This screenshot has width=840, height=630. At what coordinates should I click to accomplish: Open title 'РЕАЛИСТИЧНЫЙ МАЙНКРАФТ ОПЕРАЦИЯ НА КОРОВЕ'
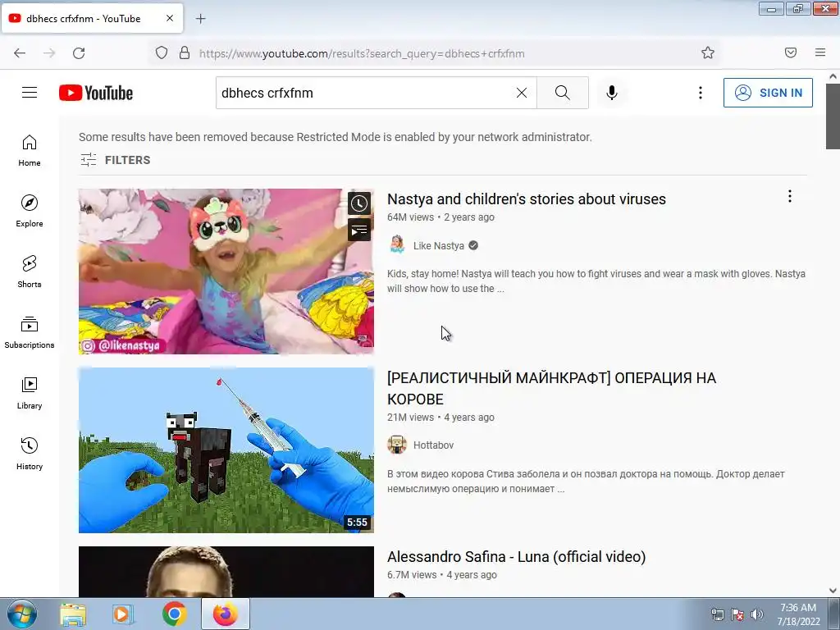[551, 388]
